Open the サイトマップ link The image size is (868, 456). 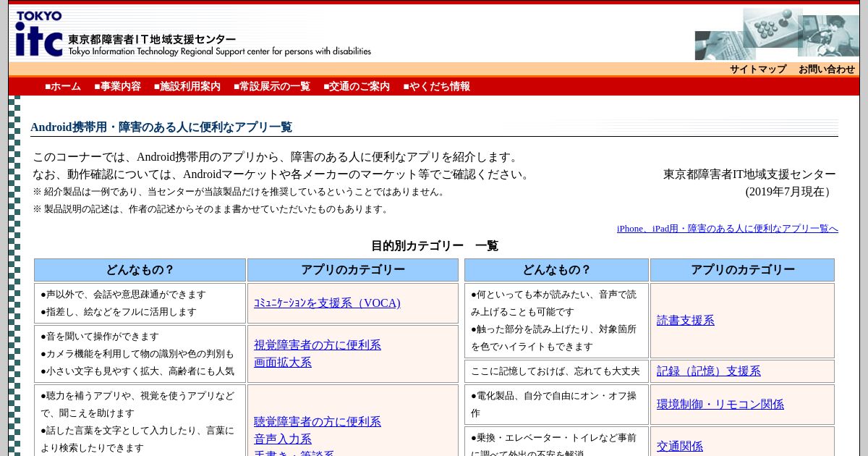(757, 69)
